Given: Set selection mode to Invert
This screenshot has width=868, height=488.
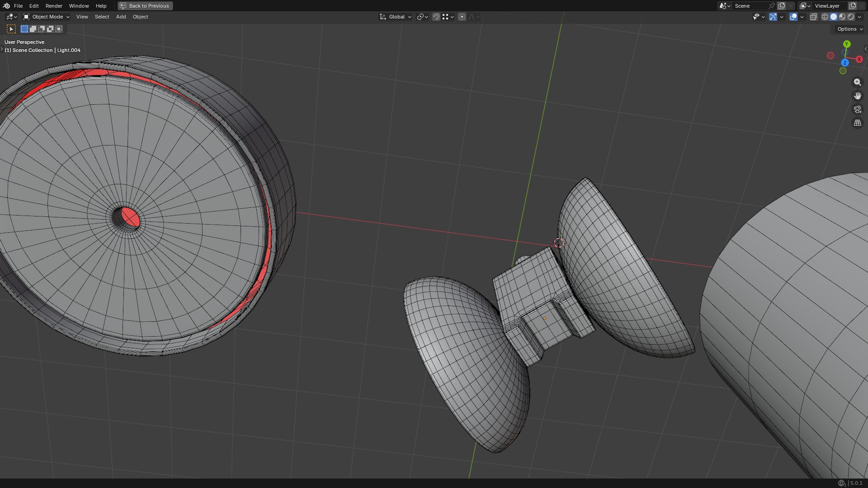Looking at the screenshot, I should coord(50,29).
